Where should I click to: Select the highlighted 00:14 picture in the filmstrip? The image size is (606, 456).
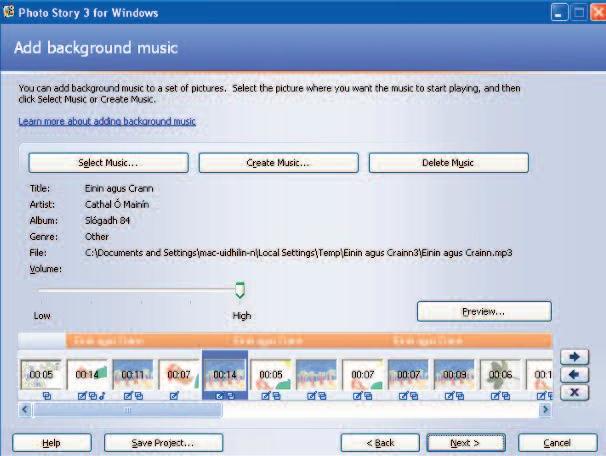(x=225, y=374)
